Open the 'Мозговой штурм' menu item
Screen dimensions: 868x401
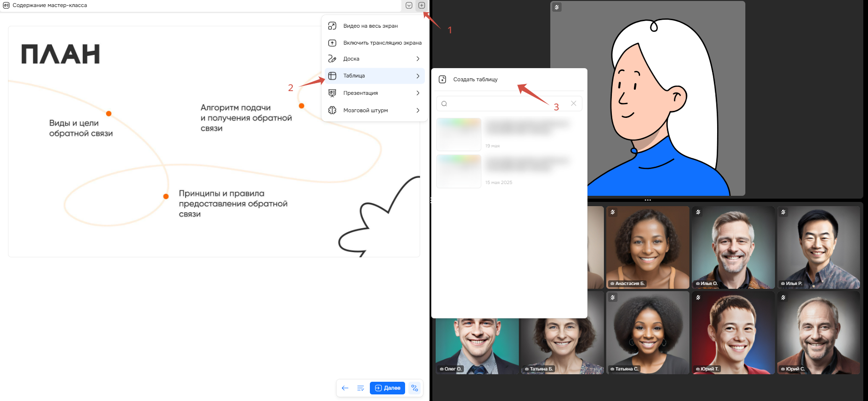tap(375, 110)
